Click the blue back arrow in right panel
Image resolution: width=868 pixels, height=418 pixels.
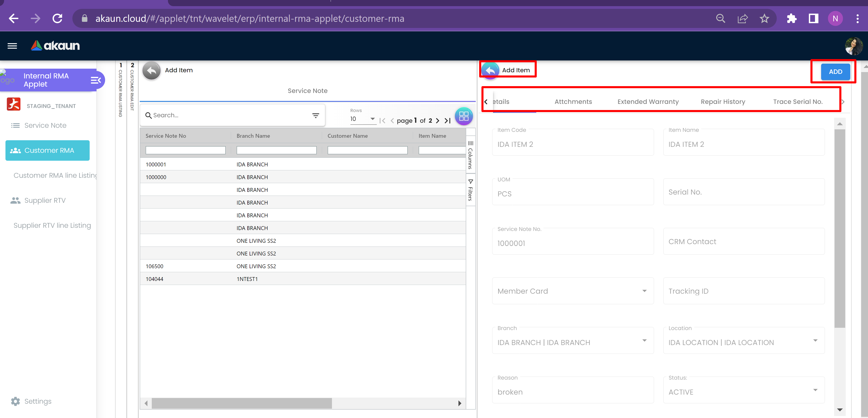(490, 70)
